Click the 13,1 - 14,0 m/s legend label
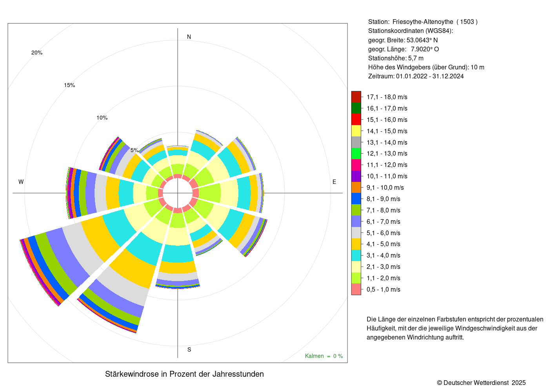 [387, 142]
